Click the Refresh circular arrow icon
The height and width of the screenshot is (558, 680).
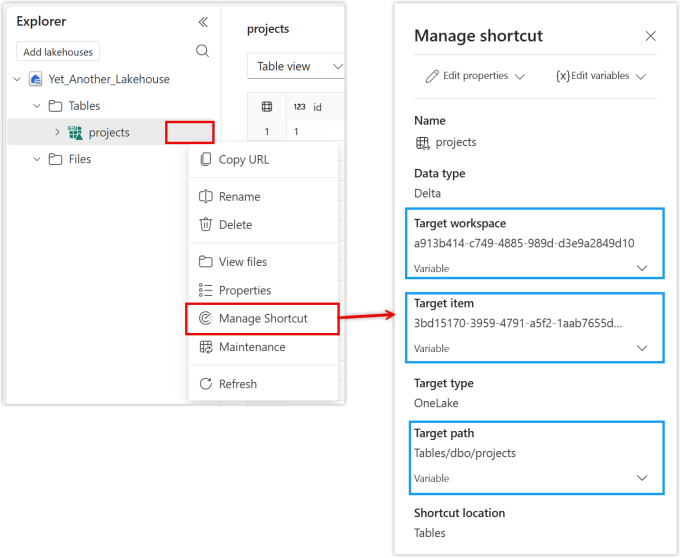click(x=206, y=384)
